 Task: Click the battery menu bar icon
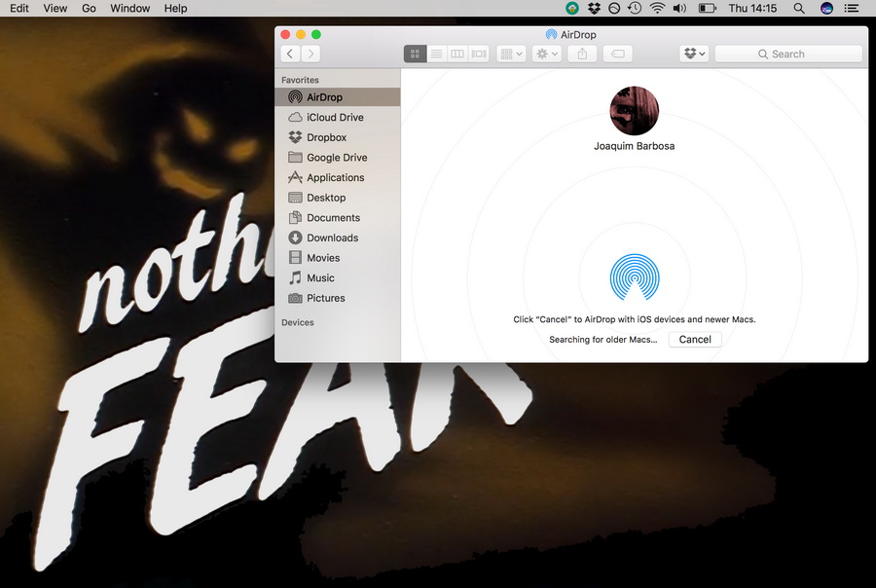[708, 9]
